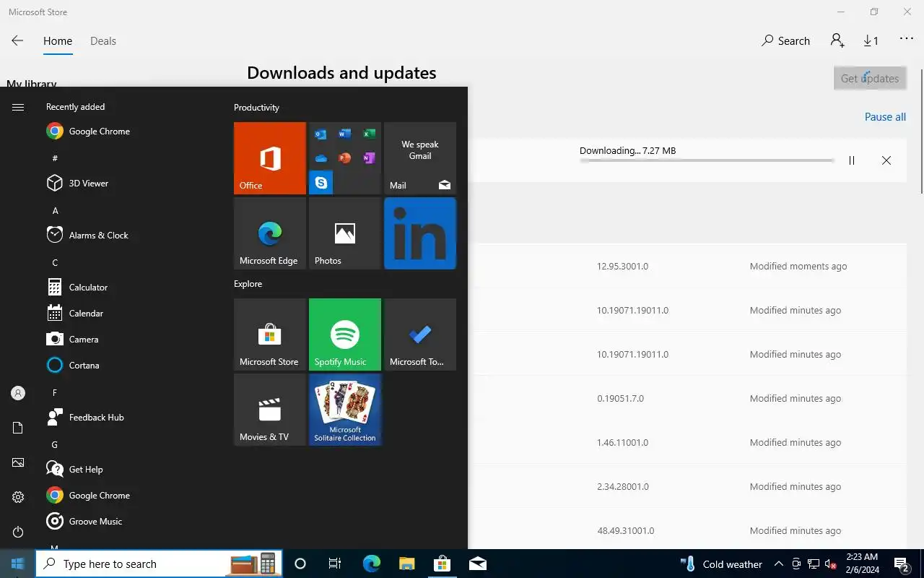Screen dimensions: 924x578
Task: Open the See more ellipsis menu
Action: click(907, 39)
